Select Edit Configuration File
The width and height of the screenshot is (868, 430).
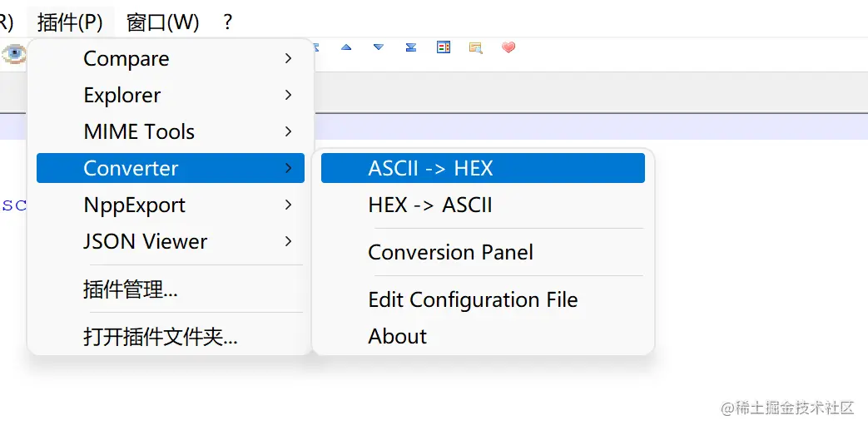coord(473,299)
